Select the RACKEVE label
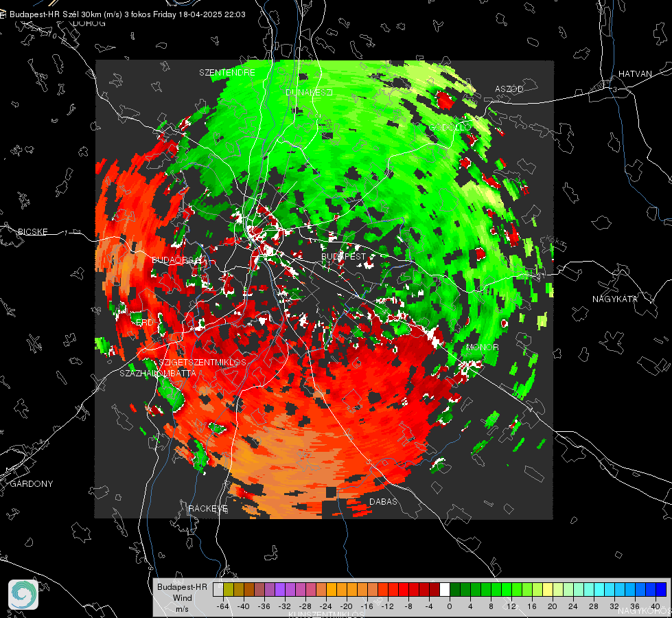The width and height of the screenshot is (672, 618). pos(208,508)
